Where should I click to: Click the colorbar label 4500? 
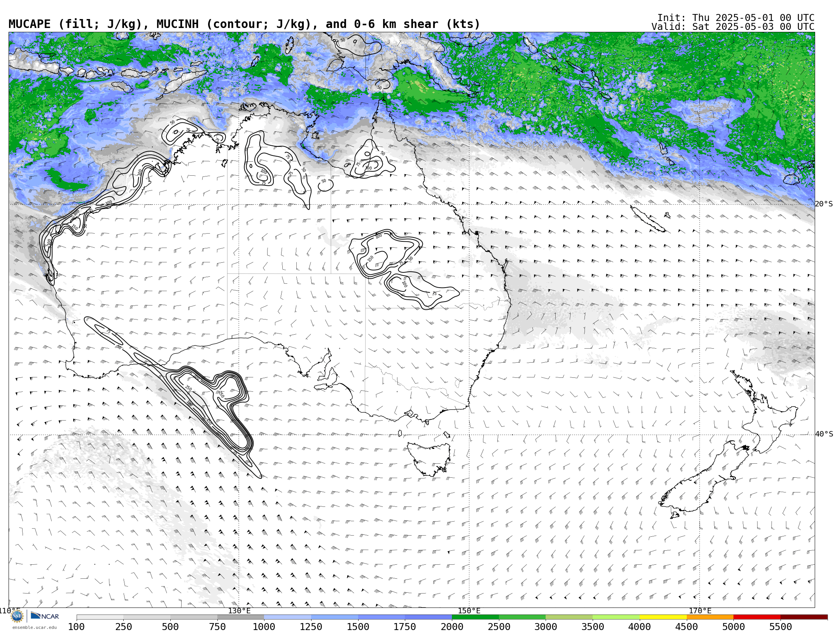click(687, 627)
